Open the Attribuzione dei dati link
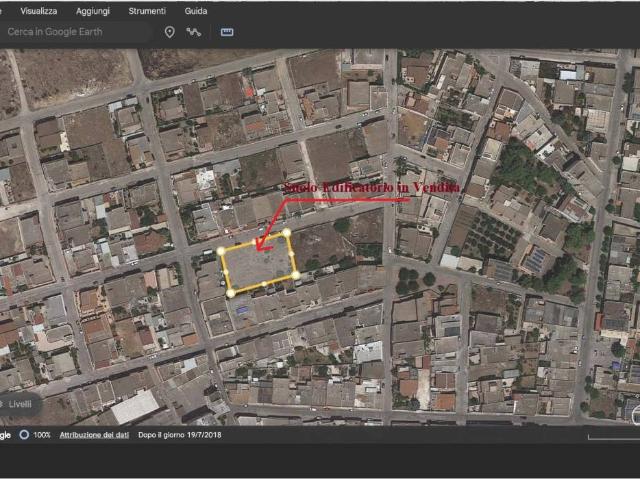 pyautogui.click(x=94, y=435)
